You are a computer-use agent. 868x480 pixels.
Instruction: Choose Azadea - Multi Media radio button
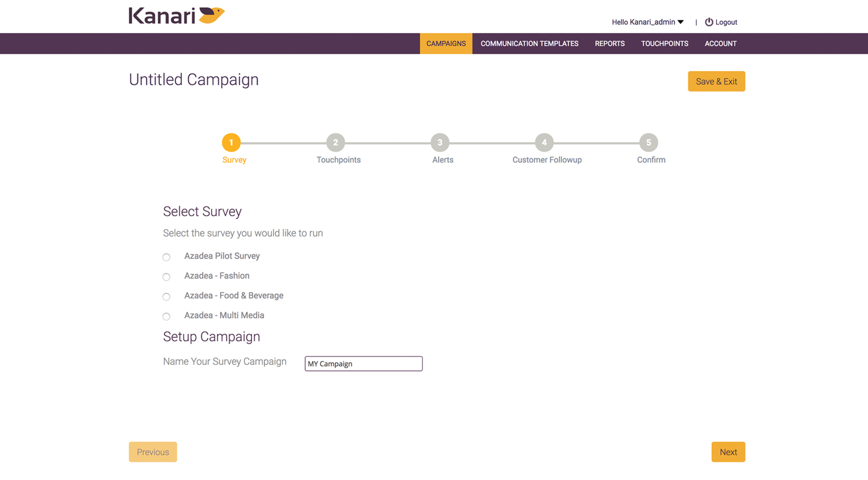pos(166,317)
